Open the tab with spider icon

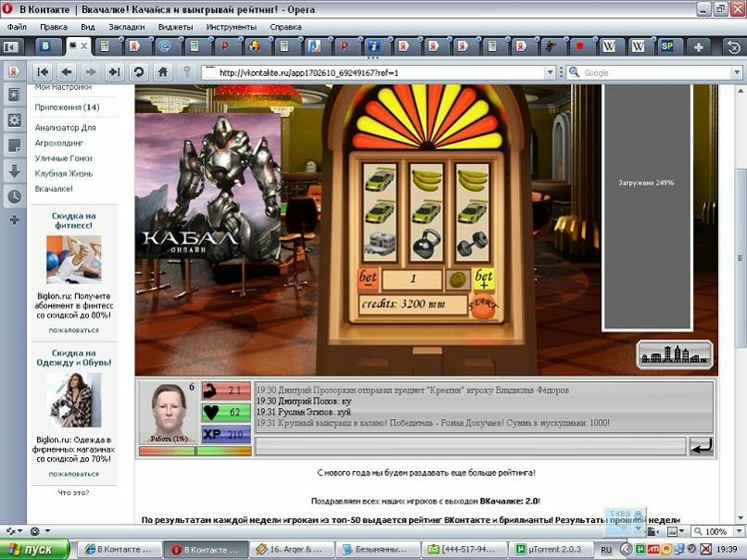551,46
